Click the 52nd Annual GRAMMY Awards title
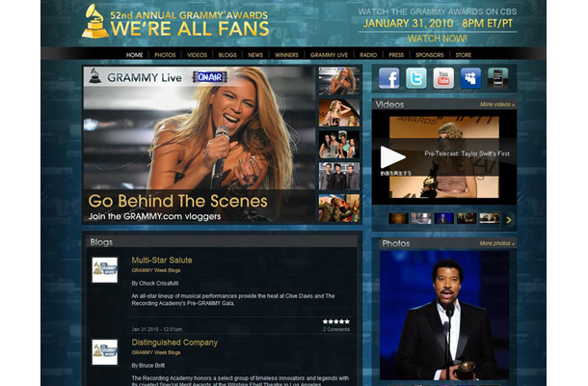This screenshot has height=386, width=588. (x=189, y=15)
